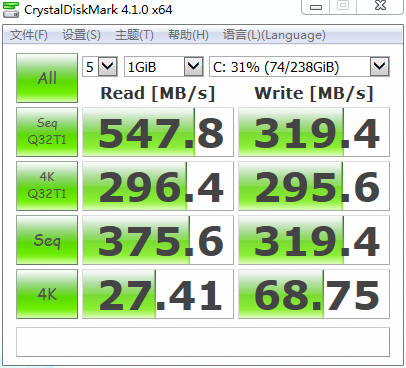Close the CrystalDiskMark window
406x368 pixels.
[x=380, y=6]
